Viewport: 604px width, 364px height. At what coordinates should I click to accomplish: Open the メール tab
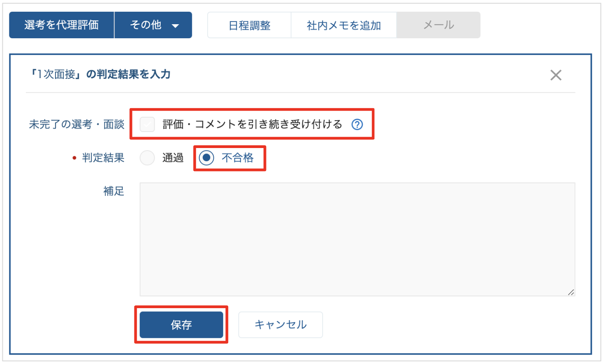pos(438,25)
